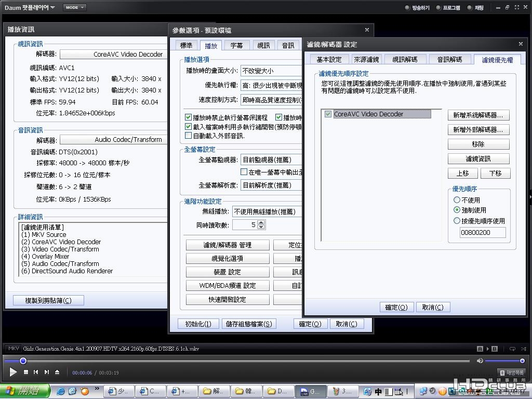Enable 自動載入外部音訊 checkbox
Image resolution: width=532 pixels, height=399 pixels.
pyautogui.click(x=188, y=136)
